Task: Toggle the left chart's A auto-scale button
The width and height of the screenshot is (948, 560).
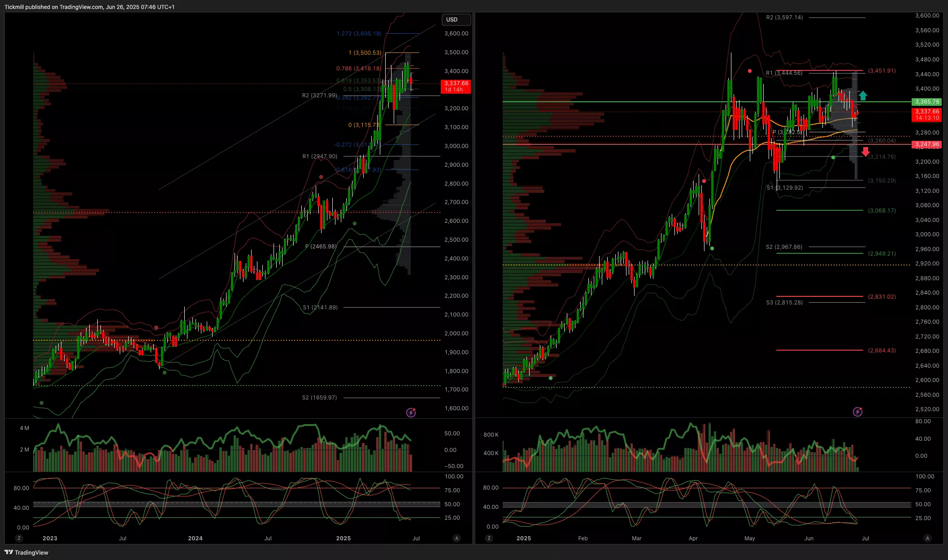Action: point(457,538)
